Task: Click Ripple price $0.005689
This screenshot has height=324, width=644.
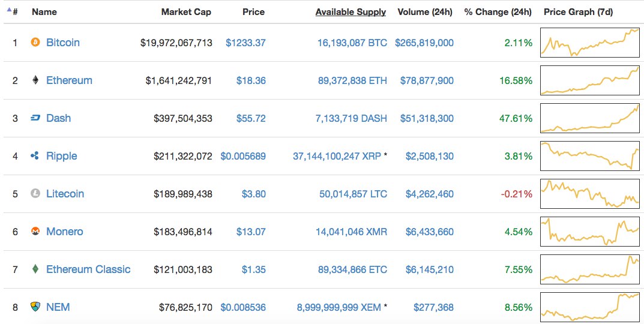Action: [243, 156]
